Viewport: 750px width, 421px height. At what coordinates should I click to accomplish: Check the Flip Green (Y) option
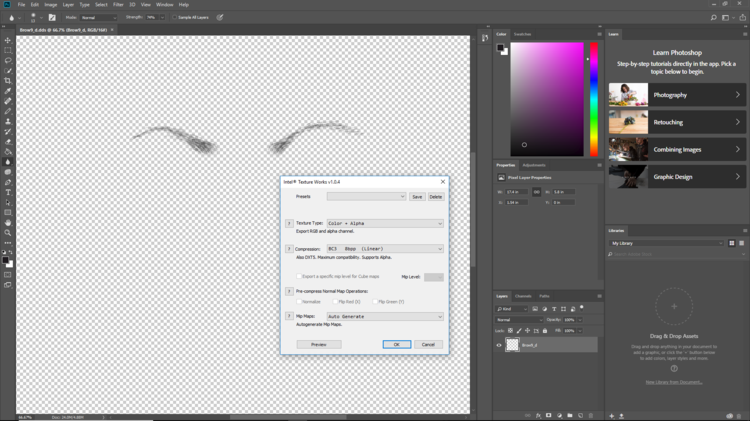[x=375, y=301]
